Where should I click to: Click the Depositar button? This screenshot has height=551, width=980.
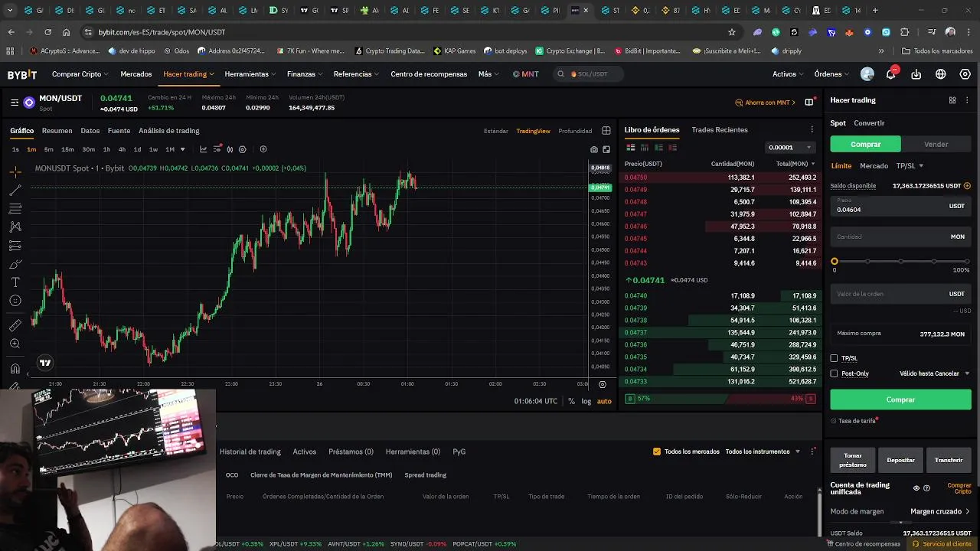click(x=900, y=460)
